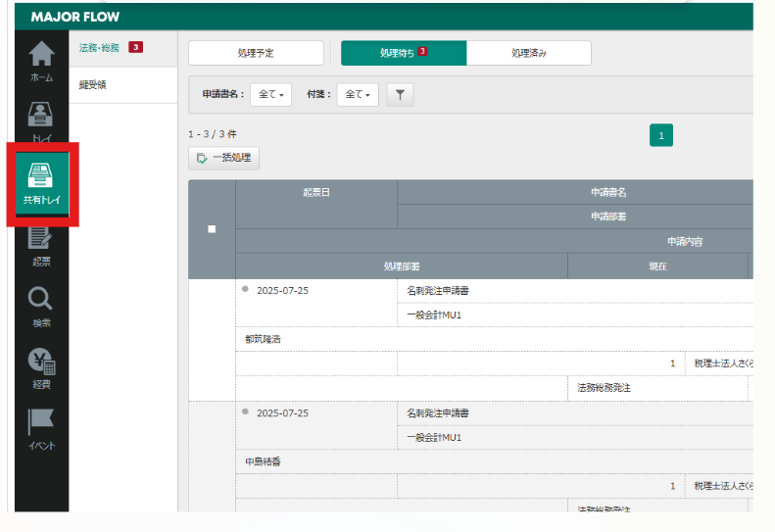Open the 検索 (Search) magnifier icon
775x532 pixels.
tap(41, 306)
